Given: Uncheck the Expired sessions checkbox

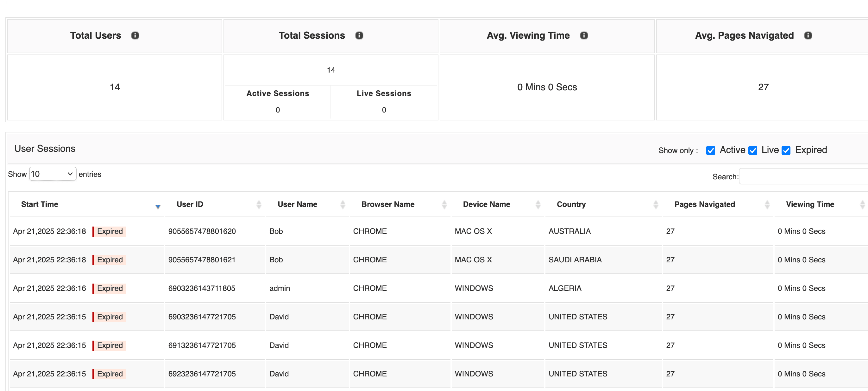Looking at the screenshot, I should click(x=786, y=151).
